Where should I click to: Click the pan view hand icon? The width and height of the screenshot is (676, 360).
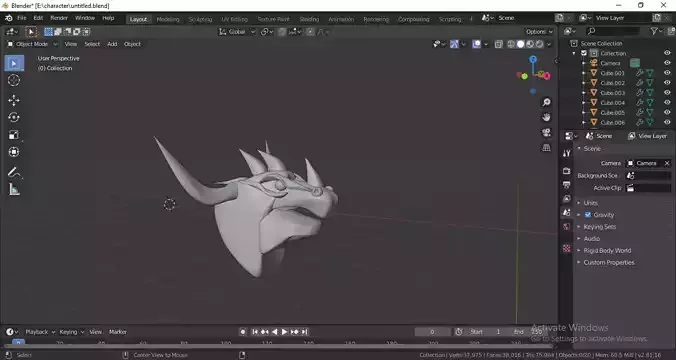[546, 117]
